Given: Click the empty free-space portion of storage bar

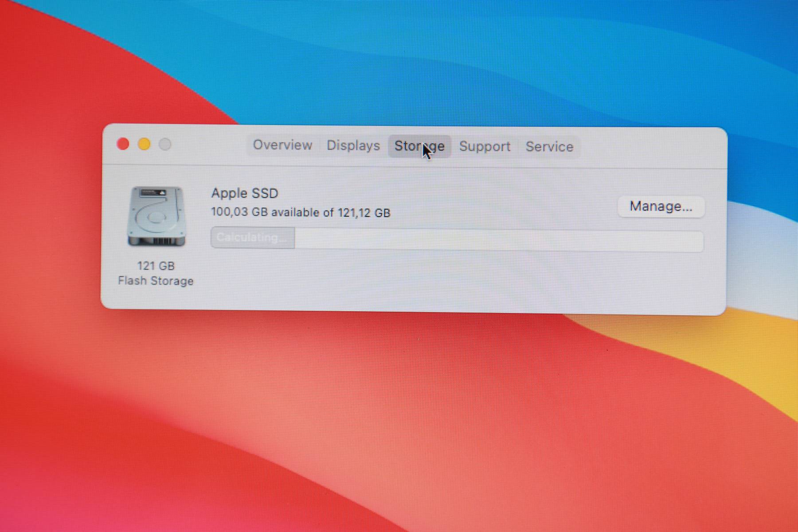Looking at the screenshot, I should point(497,241).
